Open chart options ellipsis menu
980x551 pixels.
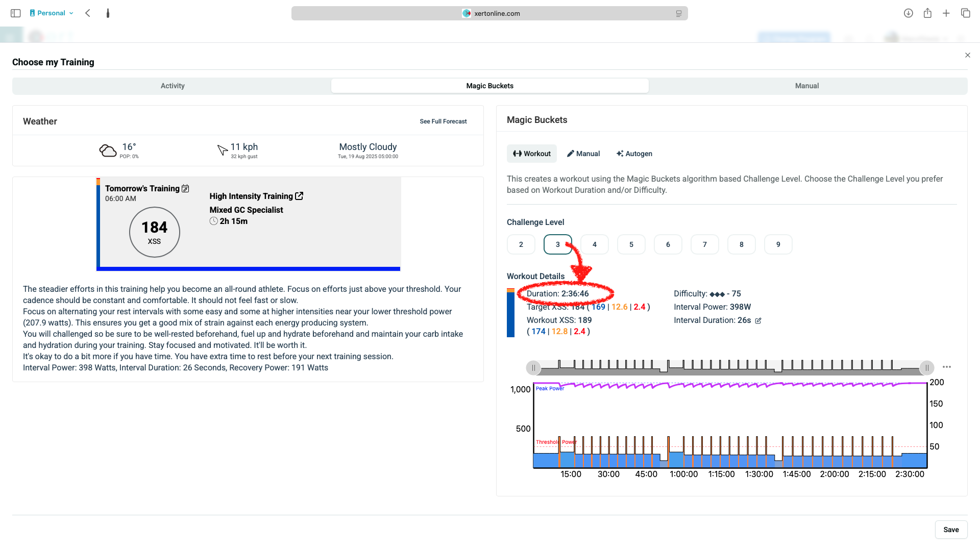(947, 367)
